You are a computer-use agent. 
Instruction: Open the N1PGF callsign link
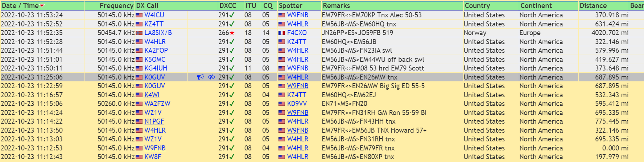coord(154,121)
